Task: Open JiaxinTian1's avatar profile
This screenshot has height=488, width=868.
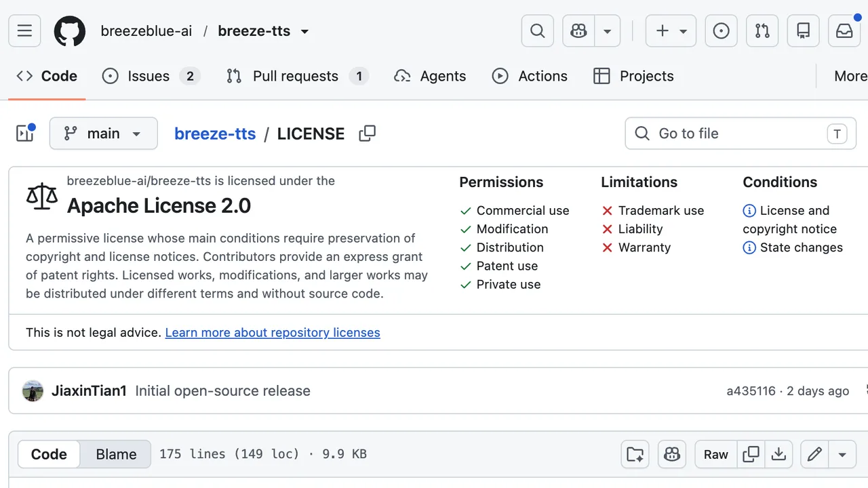Action: click(x=33, y=391)
